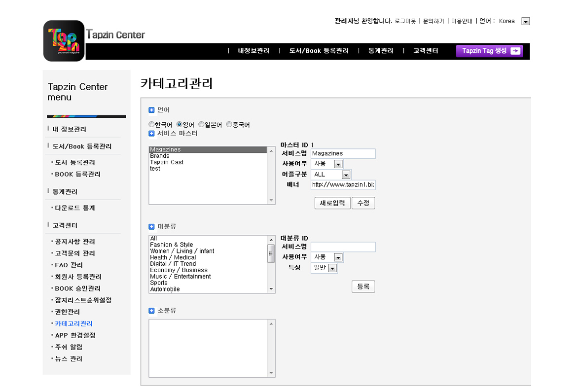Click the 수정 button

pyautogui.click(x=363, y=203)
